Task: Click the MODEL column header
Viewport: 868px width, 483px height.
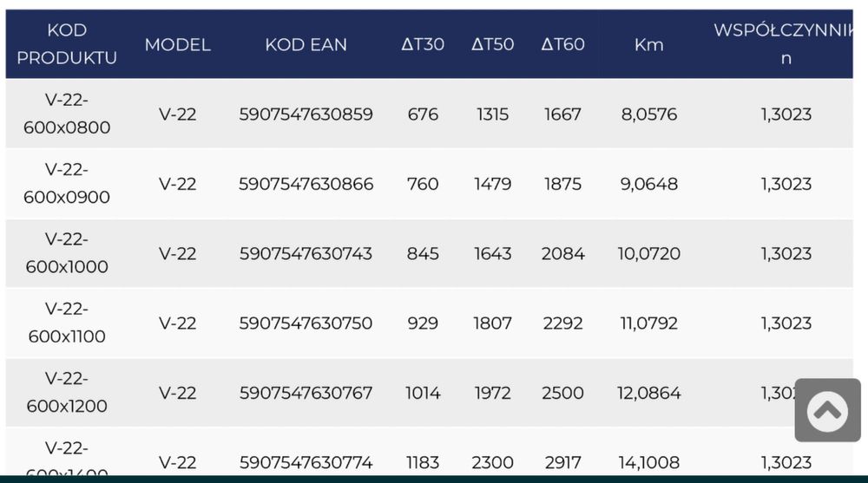Action: [177, 45]
